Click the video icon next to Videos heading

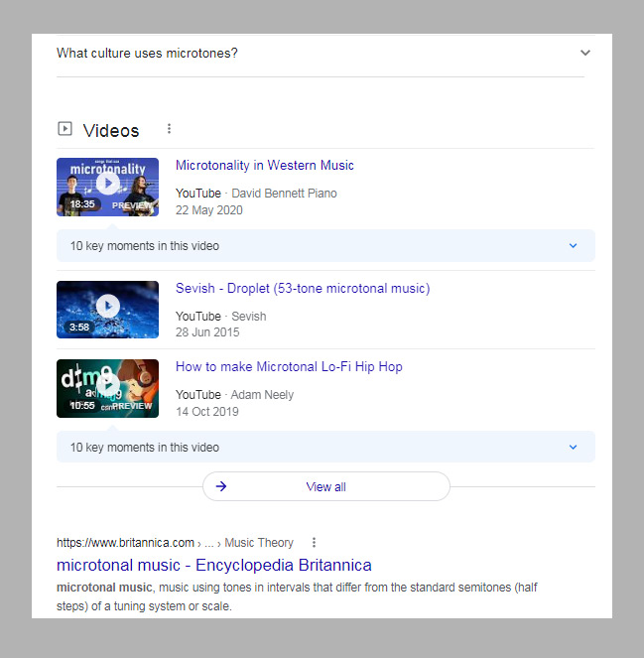(65, 129)
